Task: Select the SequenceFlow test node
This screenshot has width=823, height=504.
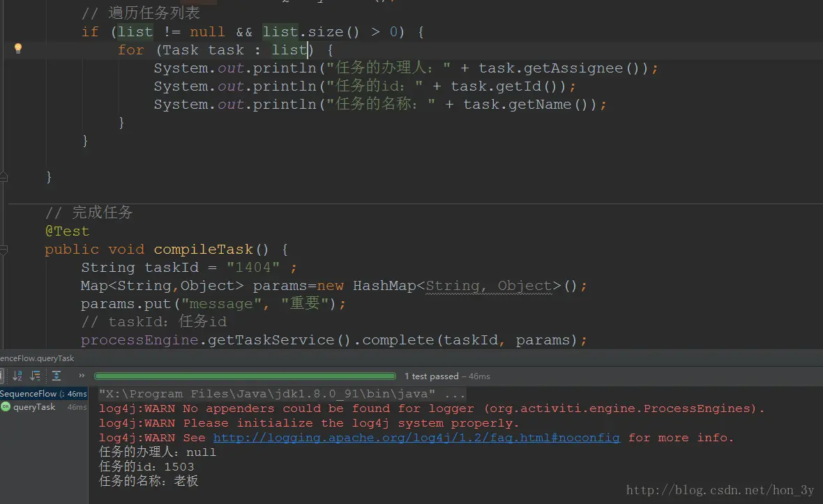Action: [x=43, y=393]
